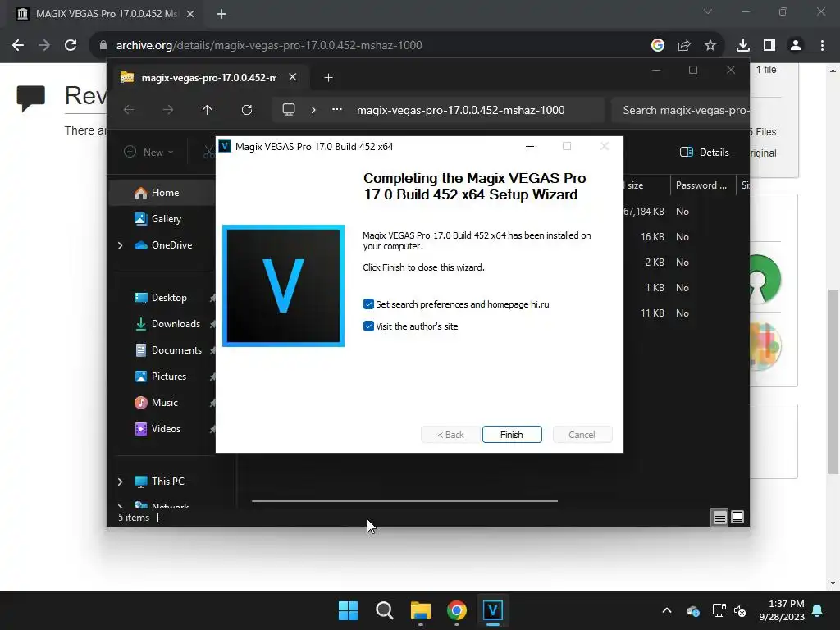Expand the breadcrumb chevron in Explorer

coord(313,110)
